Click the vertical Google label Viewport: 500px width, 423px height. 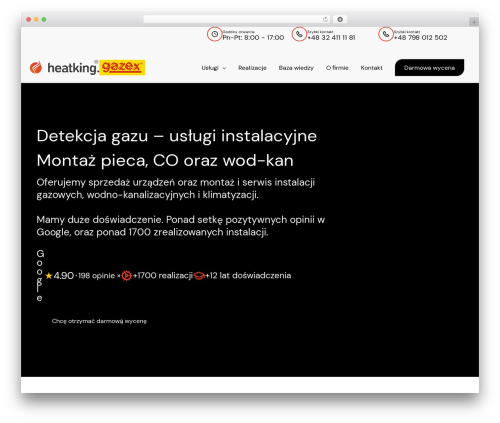click(40, 276)
